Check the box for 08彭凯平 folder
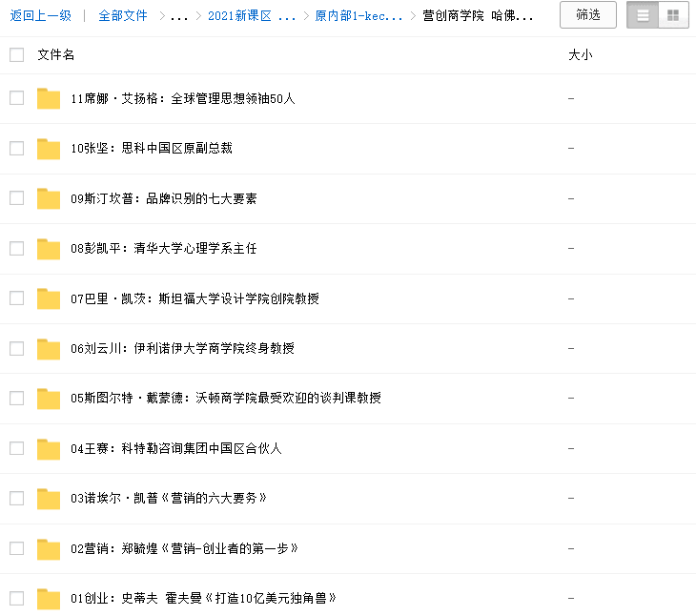Screen dimensions: 696x616 17,248
